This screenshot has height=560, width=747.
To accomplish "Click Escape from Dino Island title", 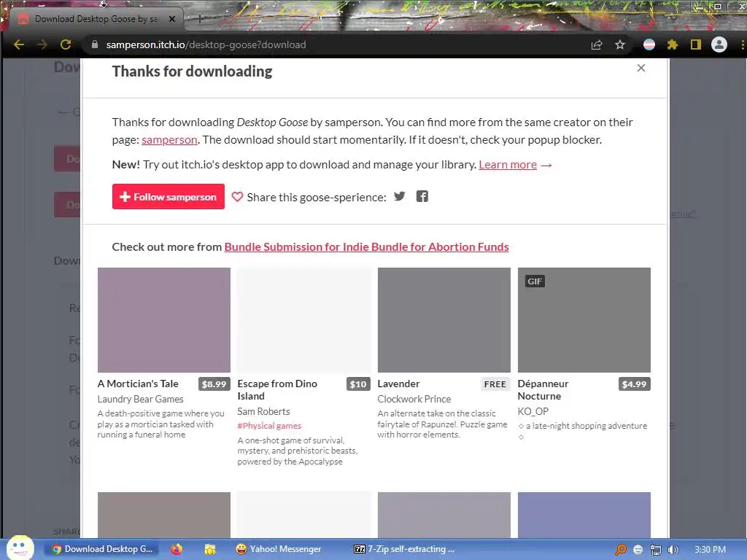I will point(277,390).
